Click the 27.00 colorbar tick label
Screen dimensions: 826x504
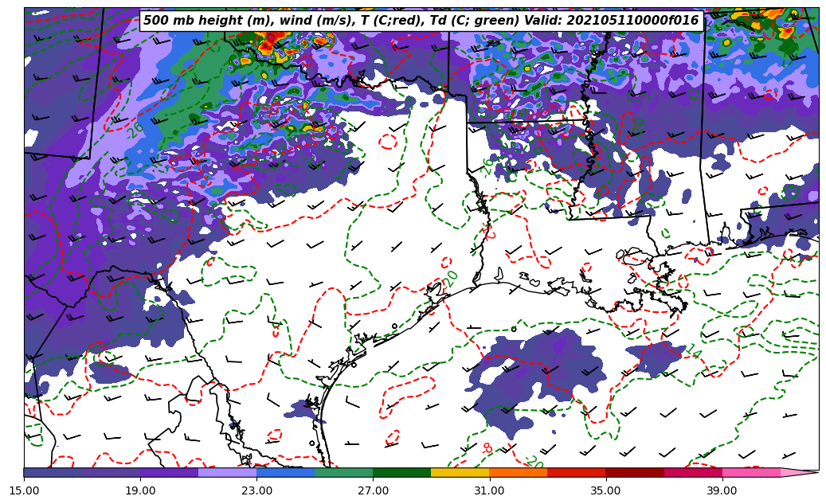(x=373, y=490)
